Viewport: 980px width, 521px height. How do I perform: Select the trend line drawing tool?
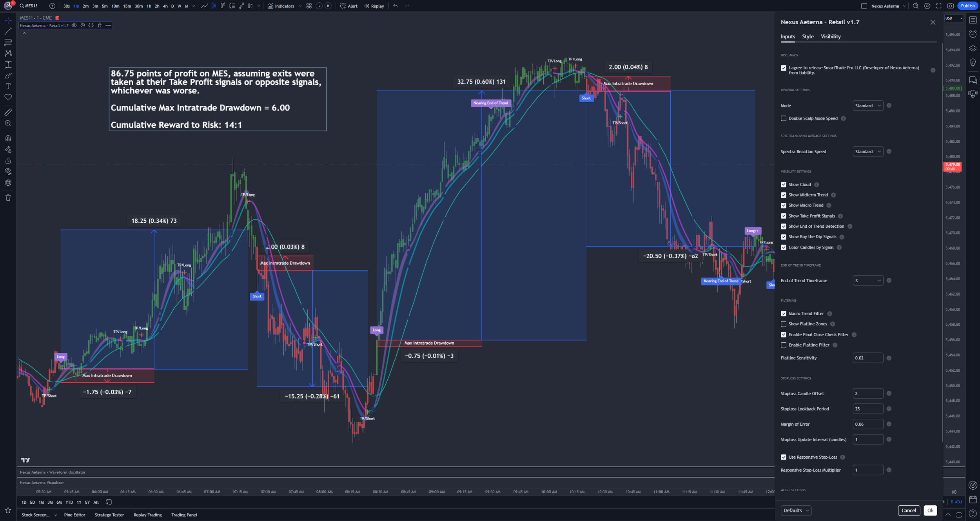pos(8,31)
